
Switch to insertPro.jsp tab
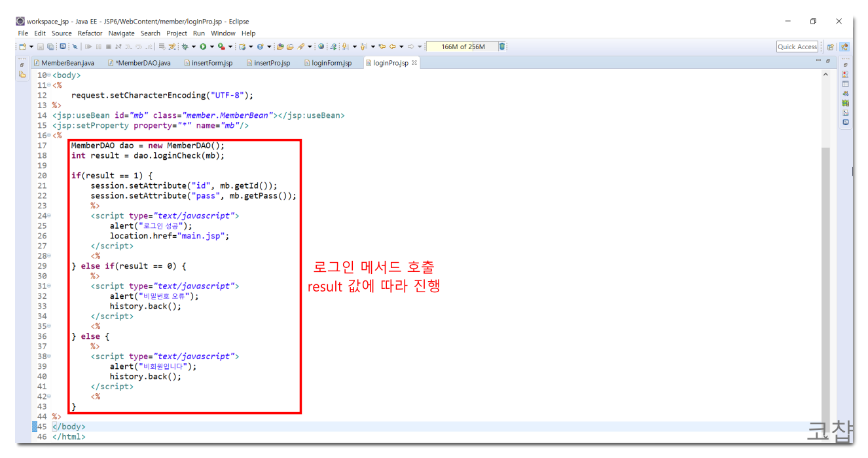pyautogui.click(x=268, y=63)
